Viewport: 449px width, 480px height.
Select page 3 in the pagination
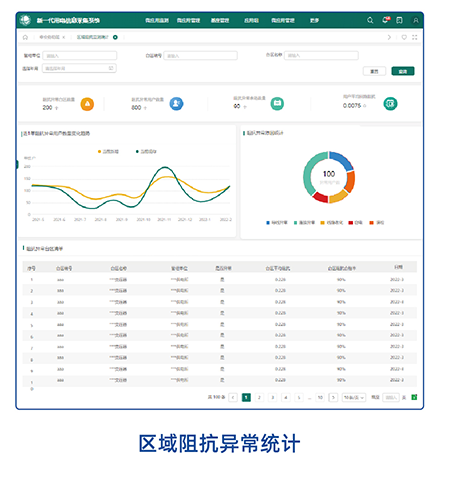(273, 397)
